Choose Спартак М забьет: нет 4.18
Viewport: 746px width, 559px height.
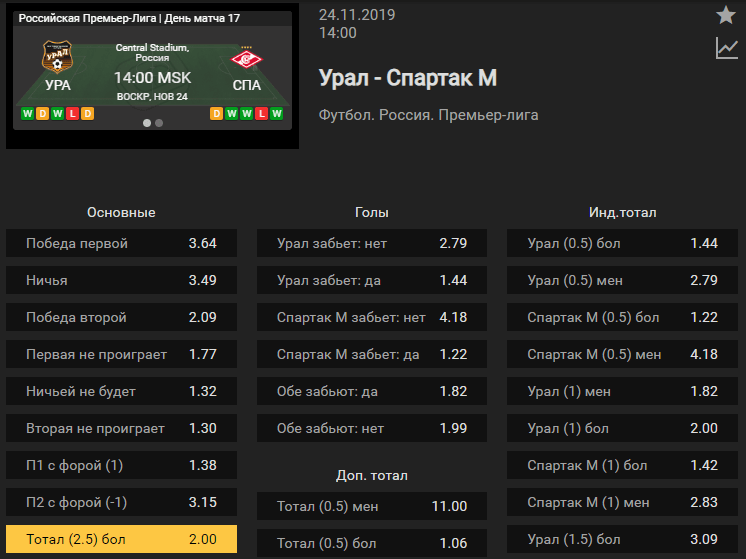click(x=372, y=317)
